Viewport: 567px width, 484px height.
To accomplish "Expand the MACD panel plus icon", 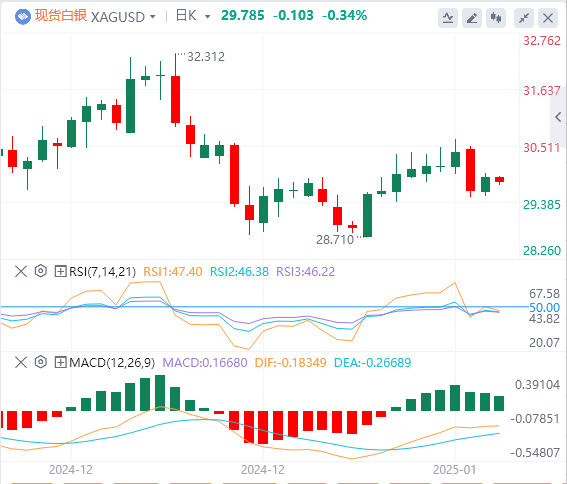I will pos(60,362).
